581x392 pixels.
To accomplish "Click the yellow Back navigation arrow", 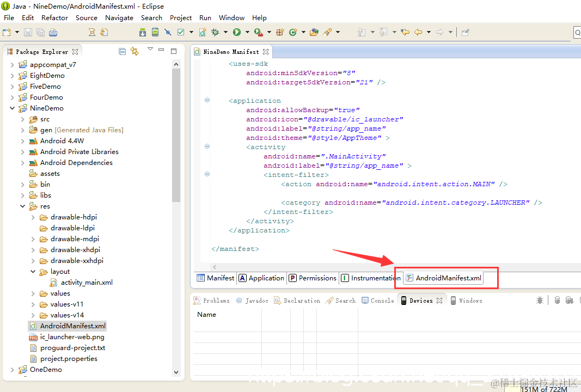I will coord(418,32).
